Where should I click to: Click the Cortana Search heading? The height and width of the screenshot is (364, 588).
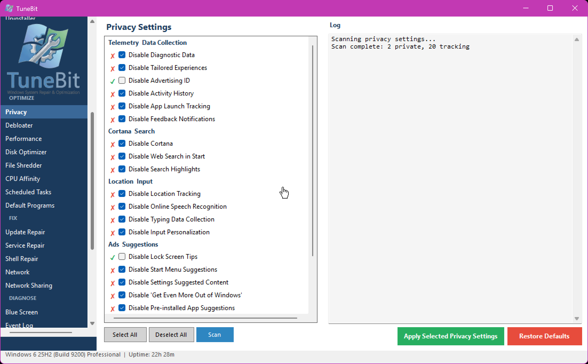click(x=132, y=131)
